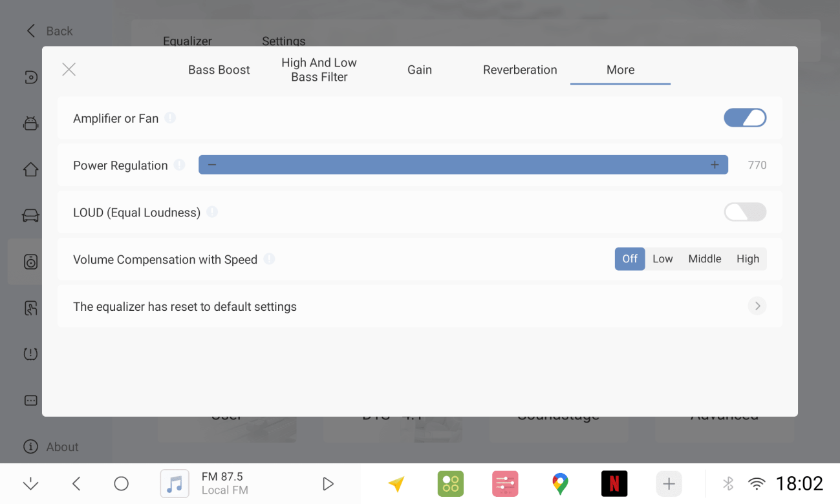
Task: Click the info icon next to Power Regulation
Action: 179,165
